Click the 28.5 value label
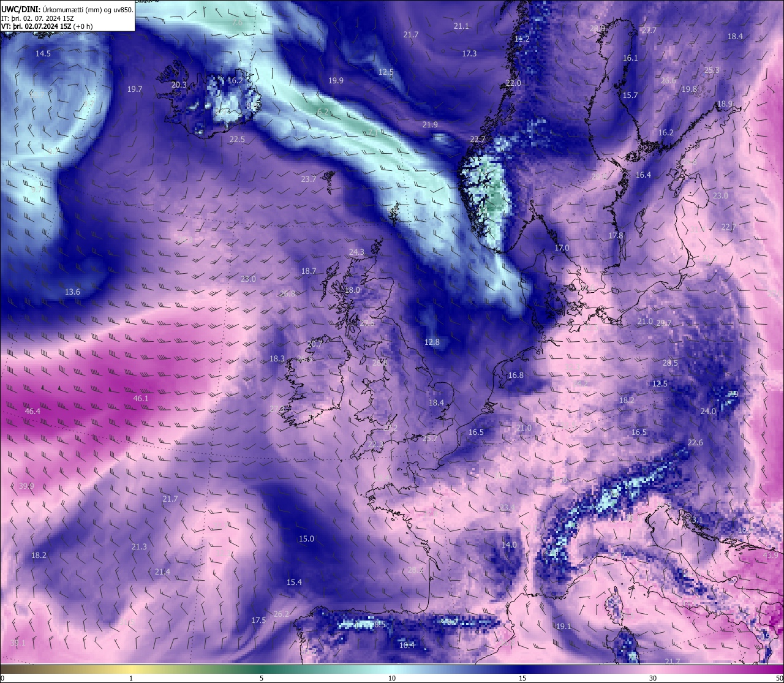The height and width of the screenshot is (683, 784). coord(670,363)
